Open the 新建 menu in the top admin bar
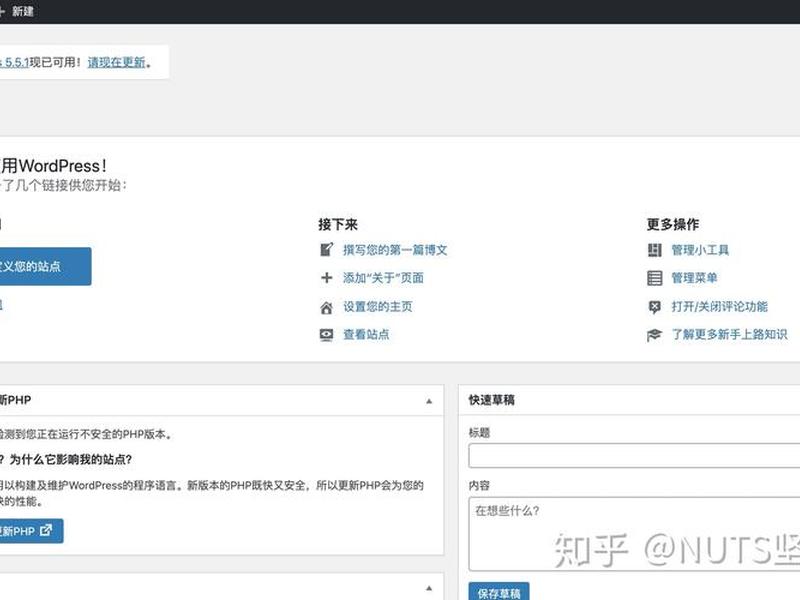The width and height of the screenshot is (800, 600). [x=18, y=11]
